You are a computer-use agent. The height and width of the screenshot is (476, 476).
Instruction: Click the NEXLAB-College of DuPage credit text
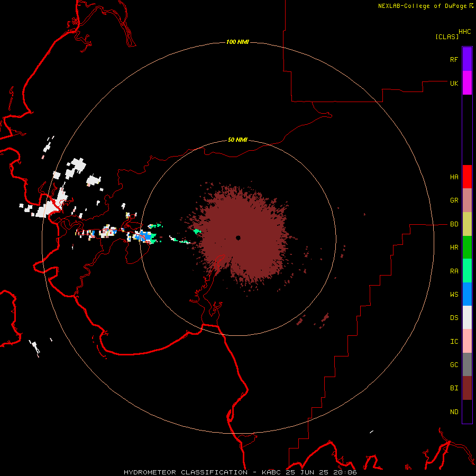click(422, 6)
